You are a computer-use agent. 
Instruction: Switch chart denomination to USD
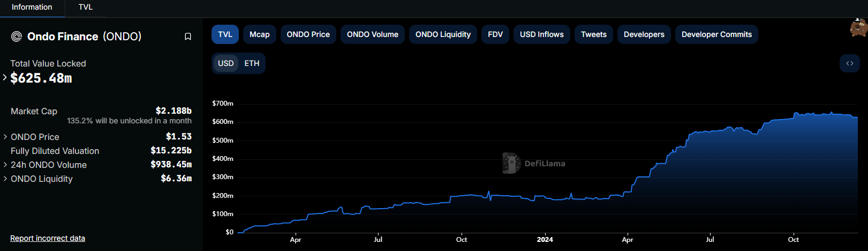pyautogui.click(x=226, y=63)
